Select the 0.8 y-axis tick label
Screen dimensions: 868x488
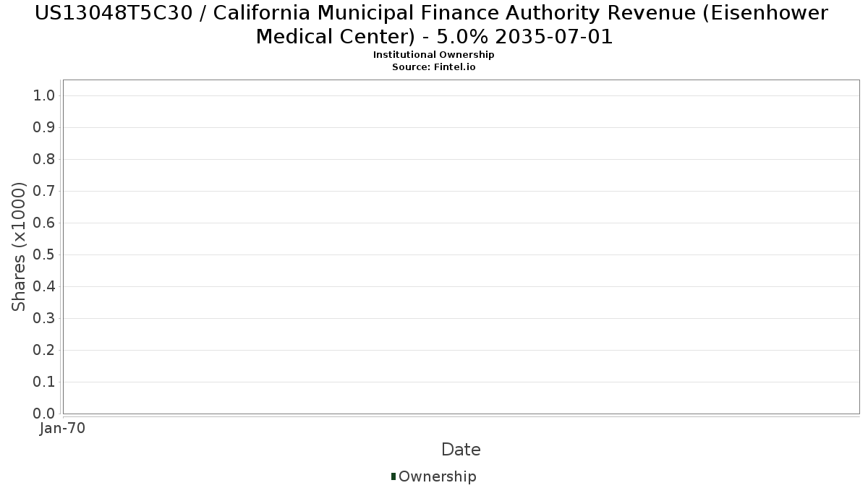point(44,159)
